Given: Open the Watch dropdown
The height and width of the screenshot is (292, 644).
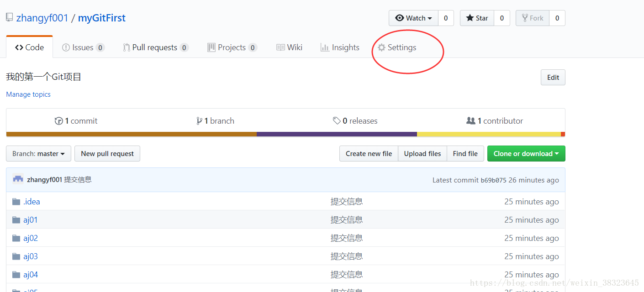Looking at the screenshot, I should (413, 18).
